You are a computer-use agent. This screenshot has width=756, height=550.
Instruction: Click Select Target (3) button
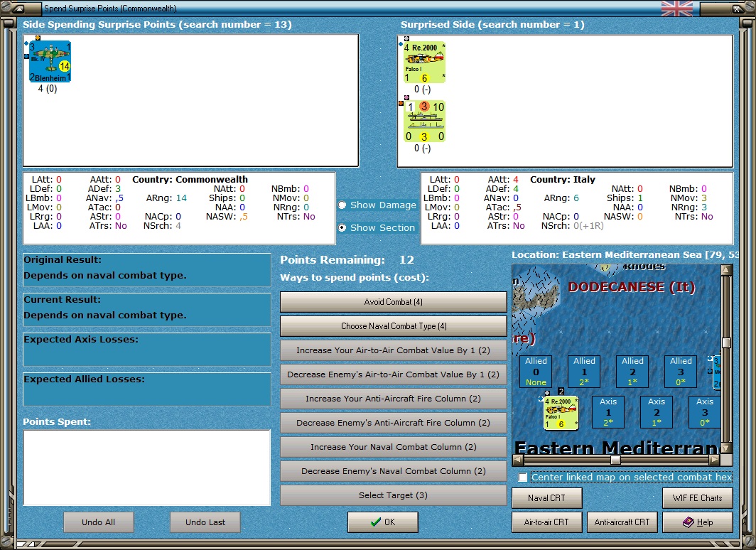pos(393,495)
